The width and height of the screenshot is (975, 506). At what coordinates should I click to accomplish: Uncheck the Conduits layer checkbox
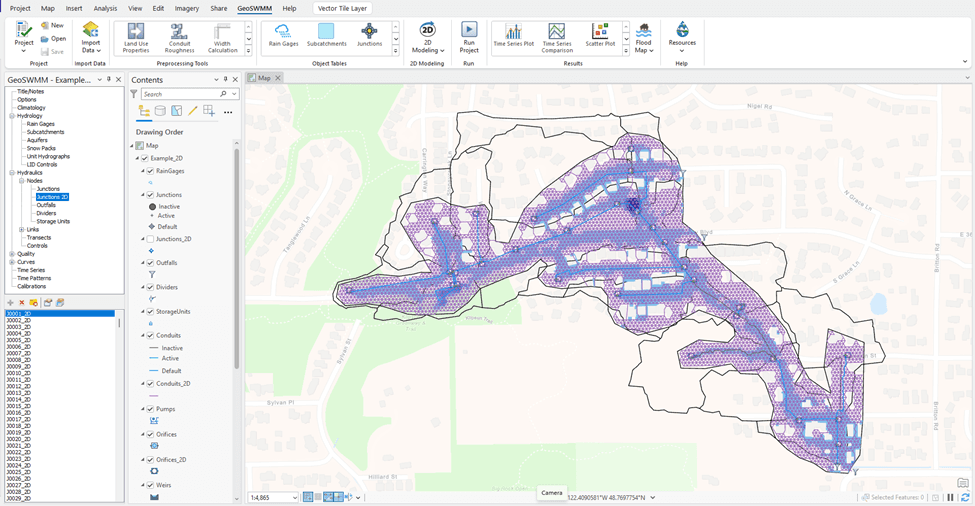[x=150, y=335]
